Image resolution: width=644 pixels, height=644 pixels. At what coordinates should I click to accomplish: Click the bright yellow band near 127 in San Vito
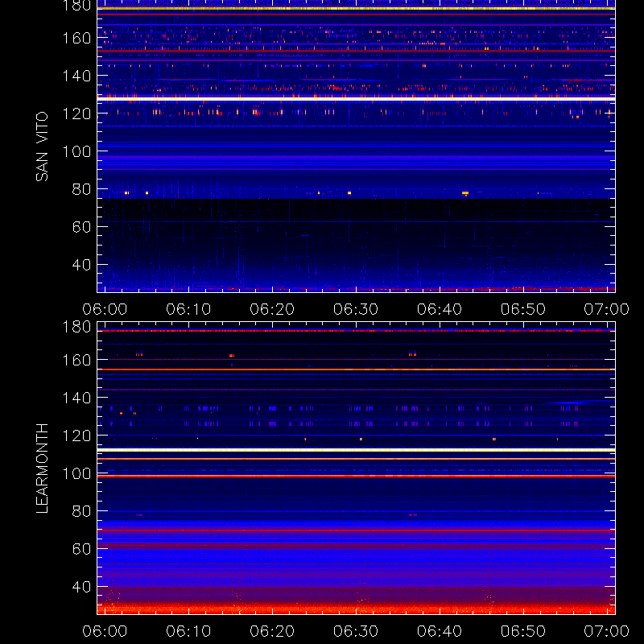pos(356,99)
